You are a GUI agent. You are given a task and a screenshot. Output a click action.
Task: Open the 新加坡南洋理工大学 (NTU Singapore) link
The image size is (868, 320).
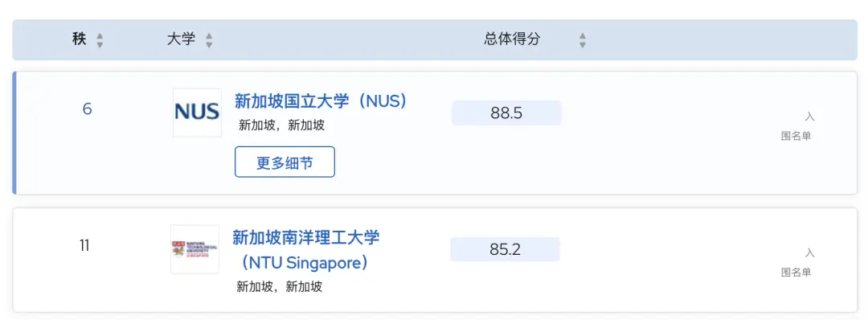(x=305, y=250)
